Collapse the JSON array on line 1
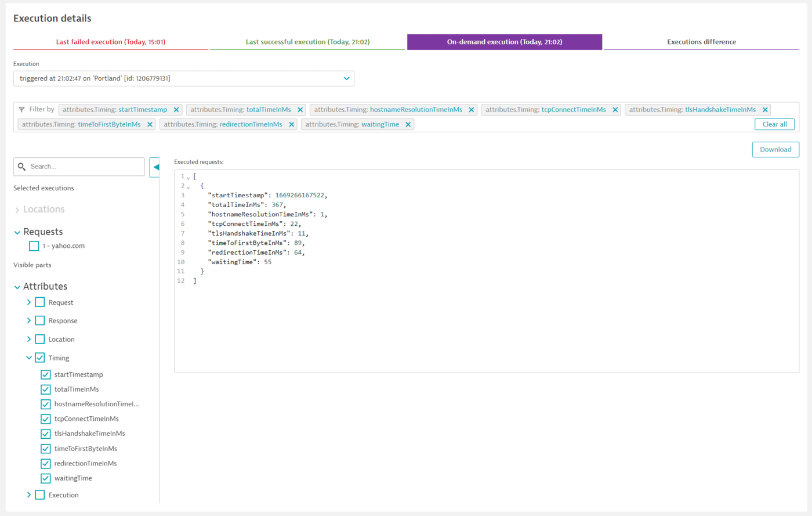 point(187,176)
